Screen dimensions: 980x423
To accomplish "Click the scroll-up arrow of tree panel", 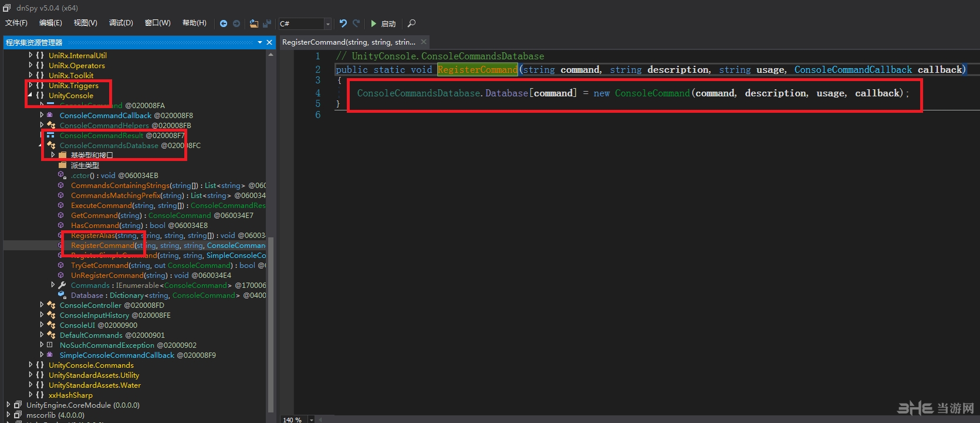I will (x=271, y=55).
